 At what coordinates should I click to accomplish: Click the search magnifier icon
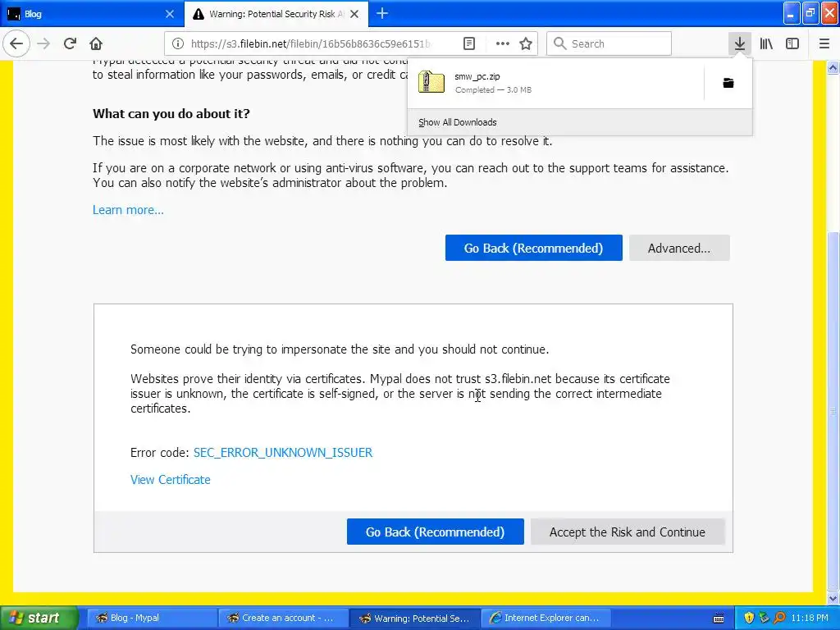pos(559,43)
